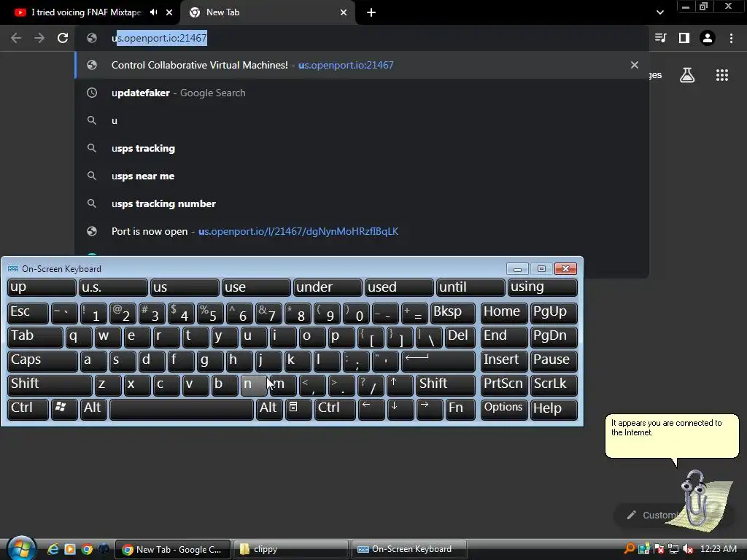
Task: Toggle the left Alt key
Action: 93,409
